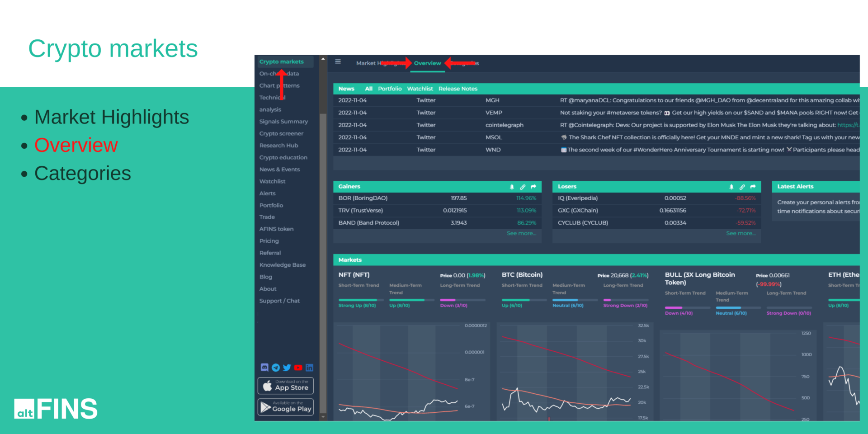
Task: Click the bell alert icon on Gainers panel
Action: click(x=511, y=187)
